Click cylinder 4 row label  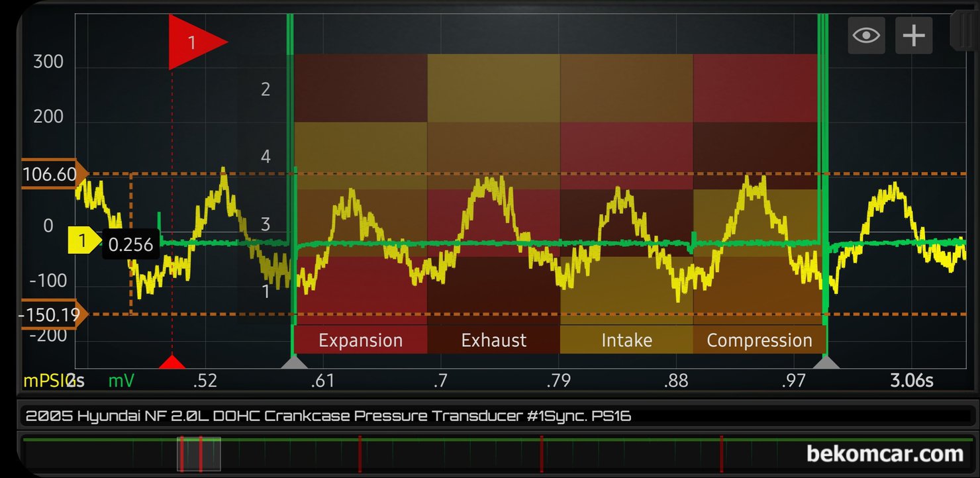click(266, 157)
